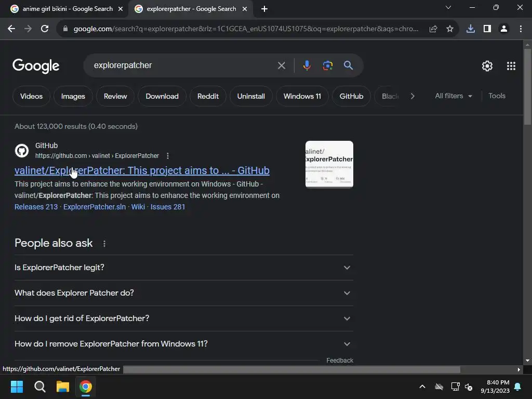Search by image with Google Lens
This screenshot has width=532, height=399.
327,65
